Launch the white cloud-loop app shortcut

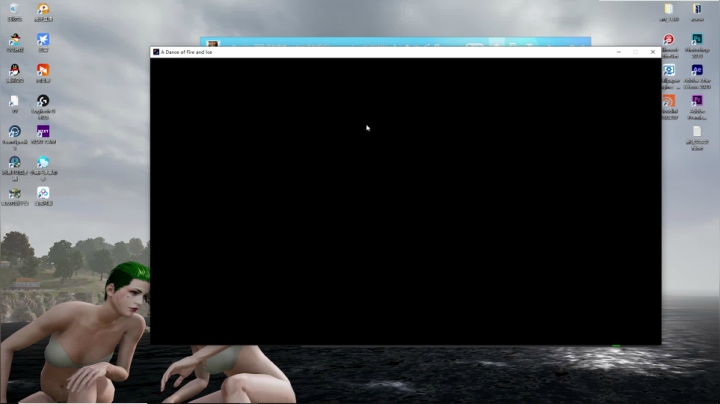(x=43, y=193)
